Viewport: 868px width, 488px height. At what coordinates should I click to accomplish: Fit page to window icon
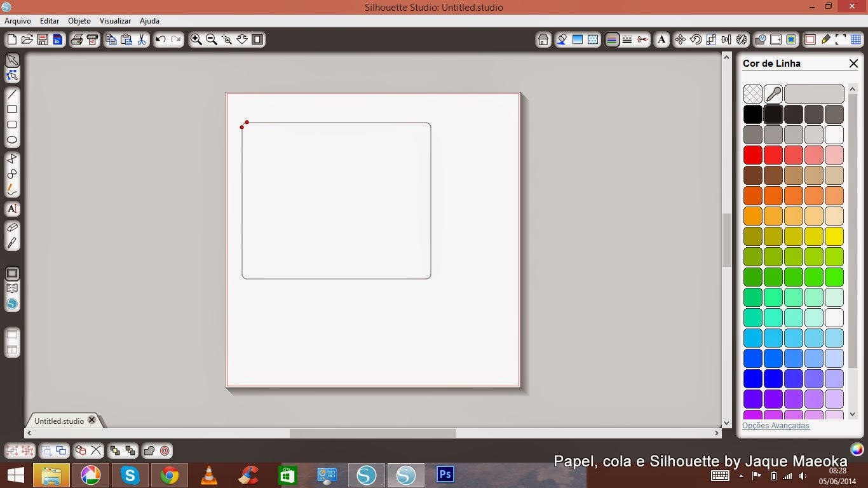click(x=257, y=39)
